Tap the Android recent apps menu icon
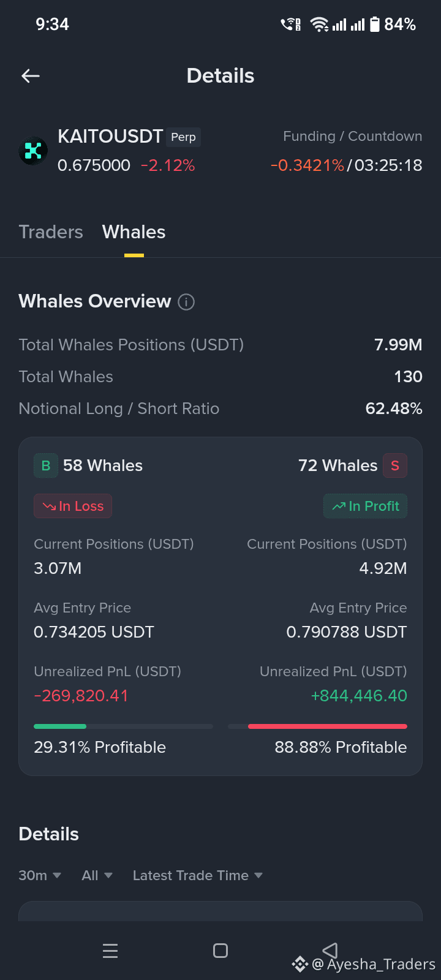 click(x=110, y=951)
